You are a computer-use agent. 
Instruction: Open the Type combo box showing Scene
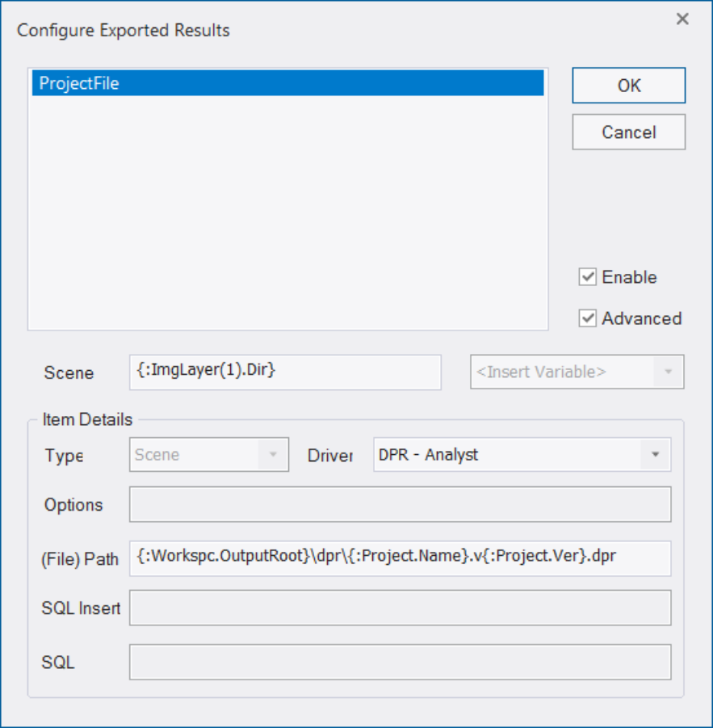[x=209, y=455]
